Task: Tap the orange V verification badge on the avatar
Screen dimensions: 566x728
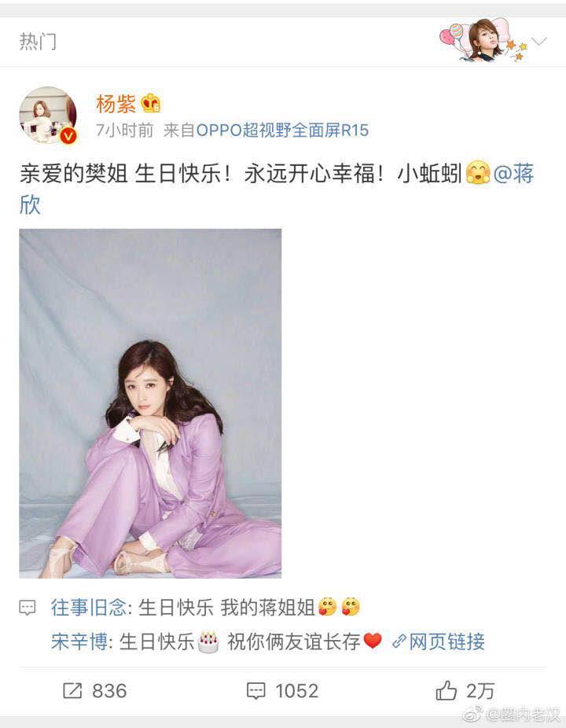Action: click(x=68, y=135)
